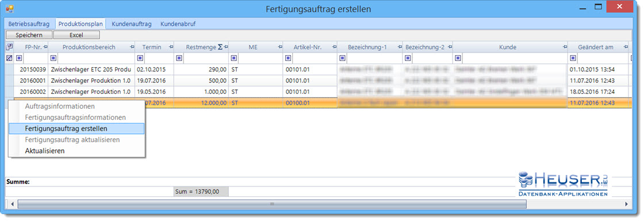Image resolution: width=644 pixels, height=221 pixels.
Task: Open filter operator for Artikel-Nr. column
Action: (x=287, y=58)
